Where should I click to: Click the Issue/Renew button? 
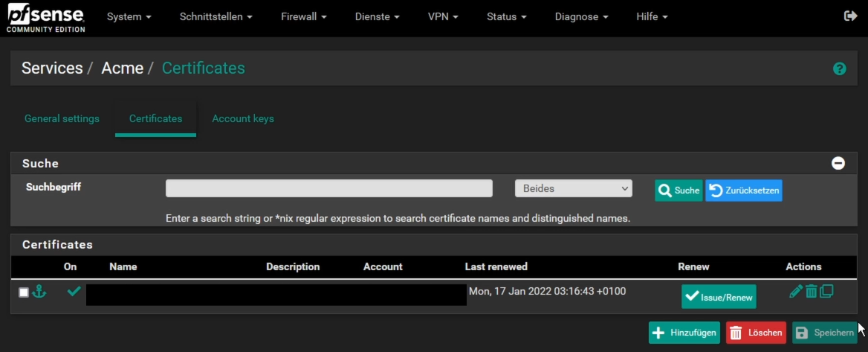[x=719, y=297]
